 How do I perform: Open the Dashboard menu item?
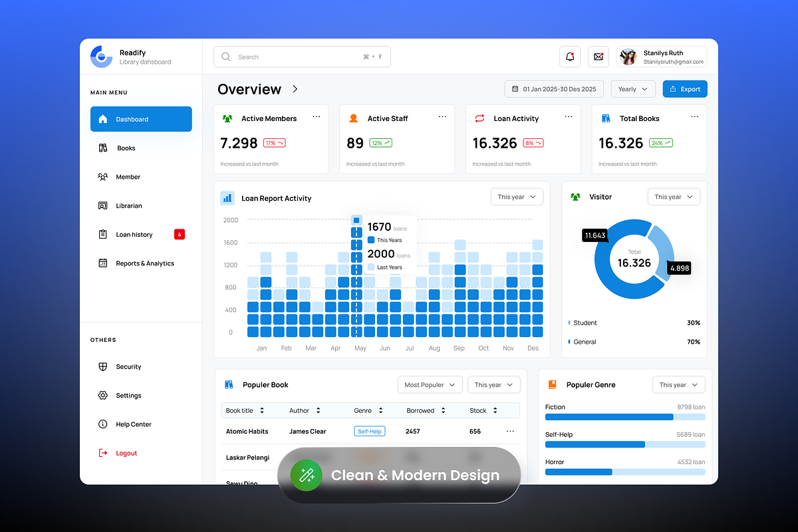pos(141,119)
